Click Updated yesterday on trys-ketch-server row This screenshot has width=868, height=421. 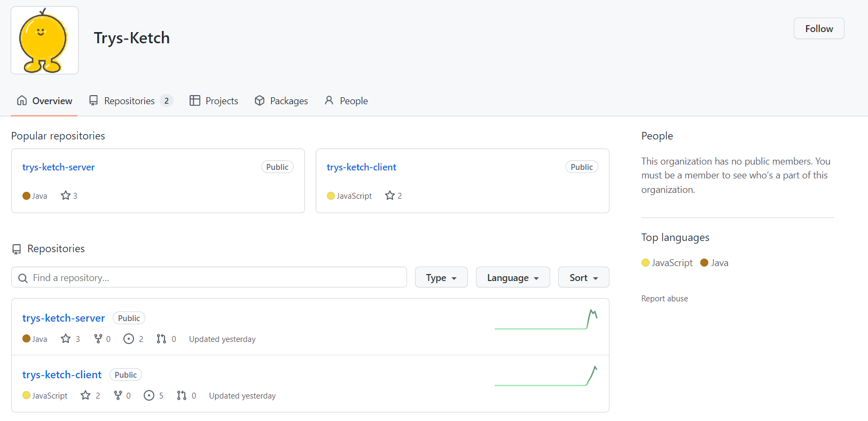click(x=222, y=339)
